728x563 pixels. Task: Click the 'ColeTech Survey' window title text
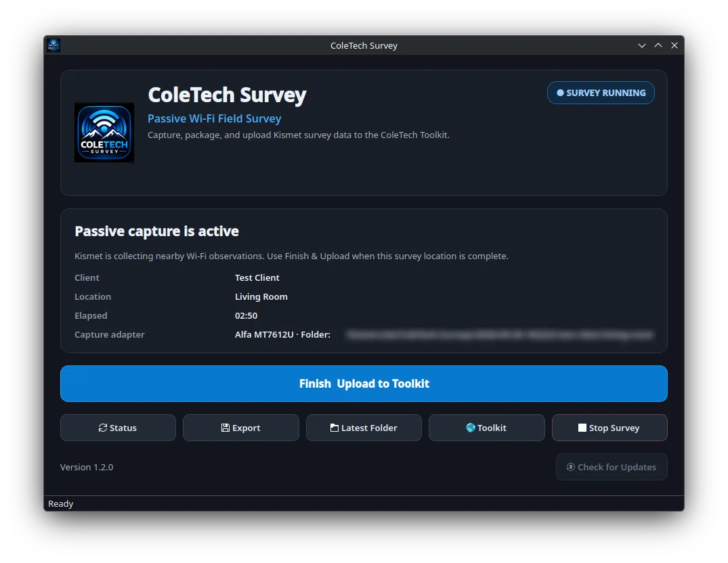click(364, 45)
